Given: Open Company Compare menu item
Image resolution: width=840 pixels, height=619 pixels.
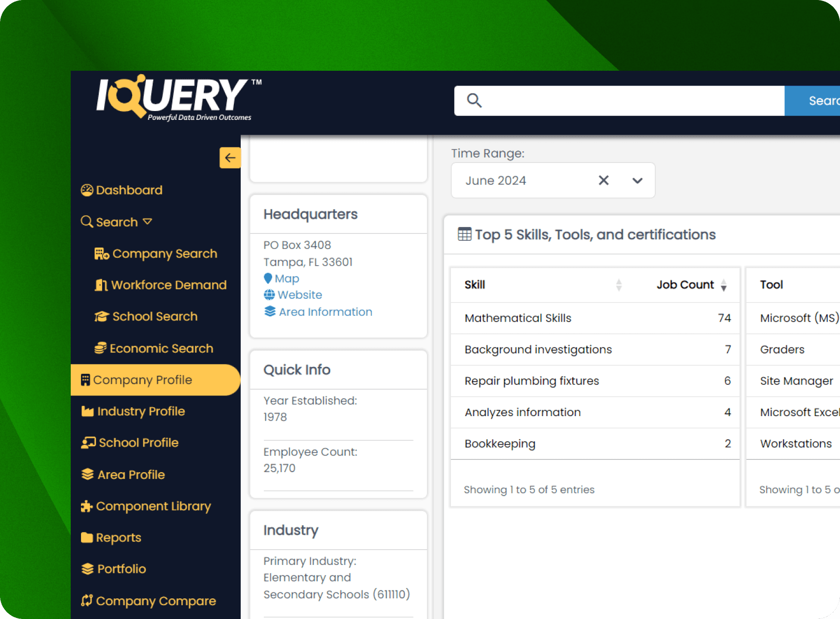Looking at the screenshot, I should coord(149,601).
